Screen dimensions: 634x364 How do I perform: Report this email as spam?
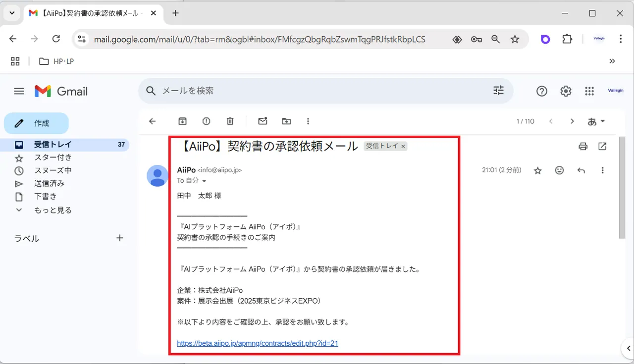coord(207,121)
